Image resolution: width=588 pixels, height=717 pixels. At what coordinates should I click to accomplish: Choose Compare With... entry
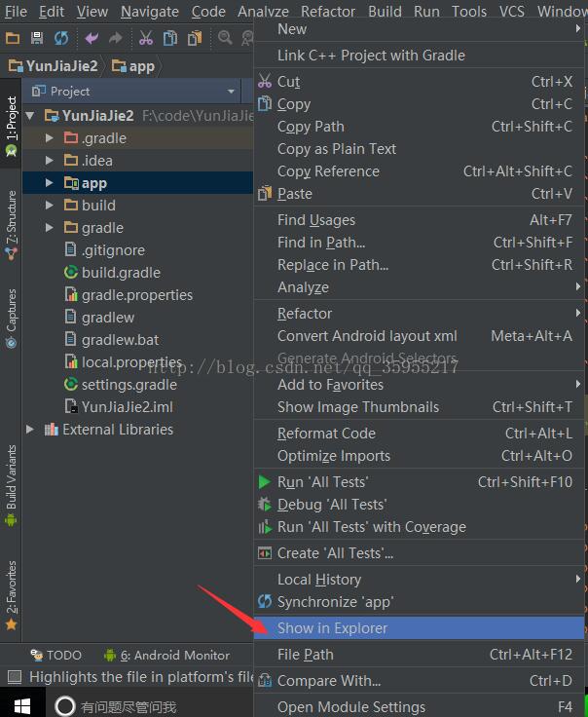419,681
